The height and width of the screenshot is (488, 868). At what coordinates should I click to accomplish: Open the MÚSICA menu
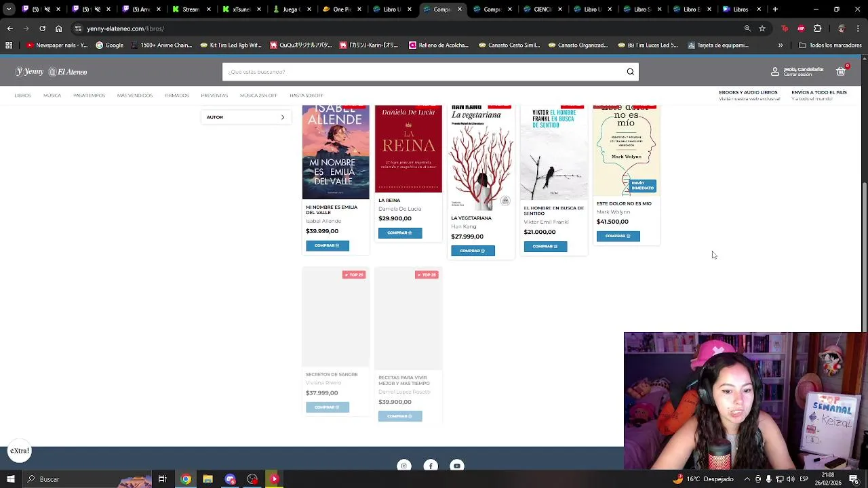[52, 96]
